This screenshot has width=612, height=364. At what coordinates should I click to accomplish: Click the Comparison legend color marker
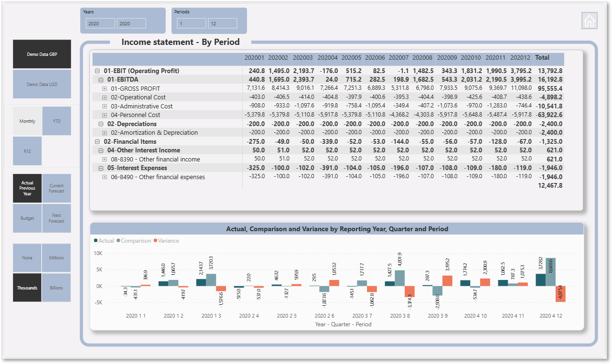click(x=118, y=241)
